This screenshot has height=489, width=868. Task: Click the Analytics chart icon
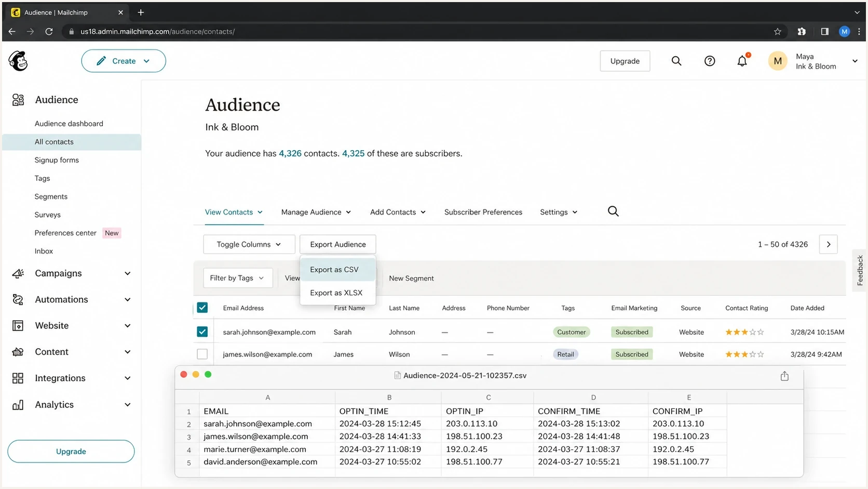(x=18, y=404)
